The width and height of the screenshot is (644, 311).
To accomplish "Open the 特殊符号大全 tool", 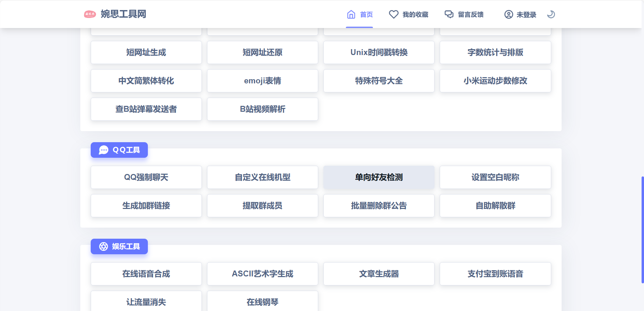I will pyautogui.click(x=379, y=81).
